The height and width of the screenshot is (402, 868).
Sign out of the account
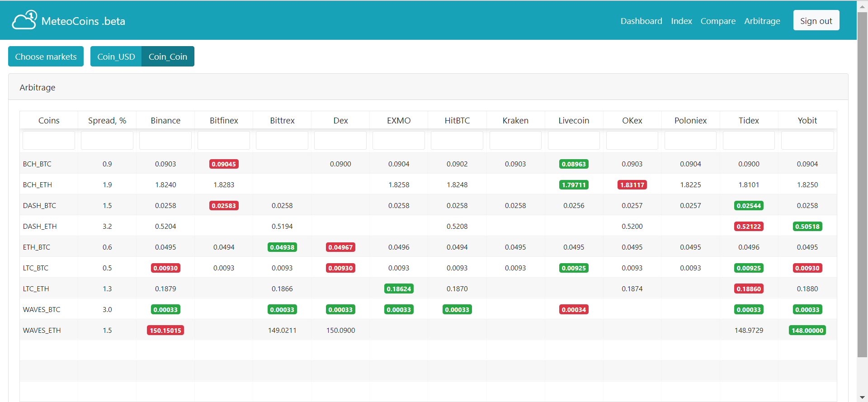point(816,20)
